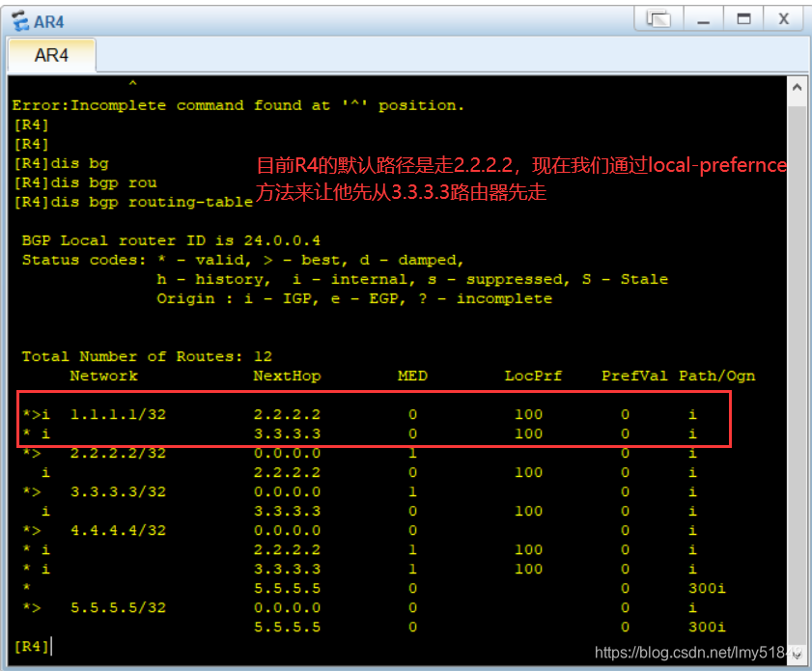Image resolution: width=812 pixels, height=671 pixels.
Task: Close the AR4 window
Action: pyautogui.click(x=784, y=19)
